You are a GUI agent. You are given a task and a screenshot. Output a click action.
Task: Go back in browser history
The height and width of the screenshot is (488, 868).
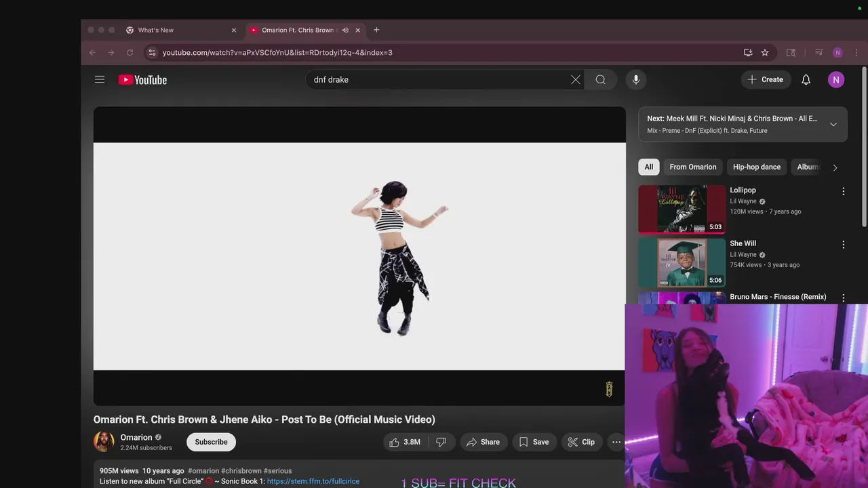[92, 52]
